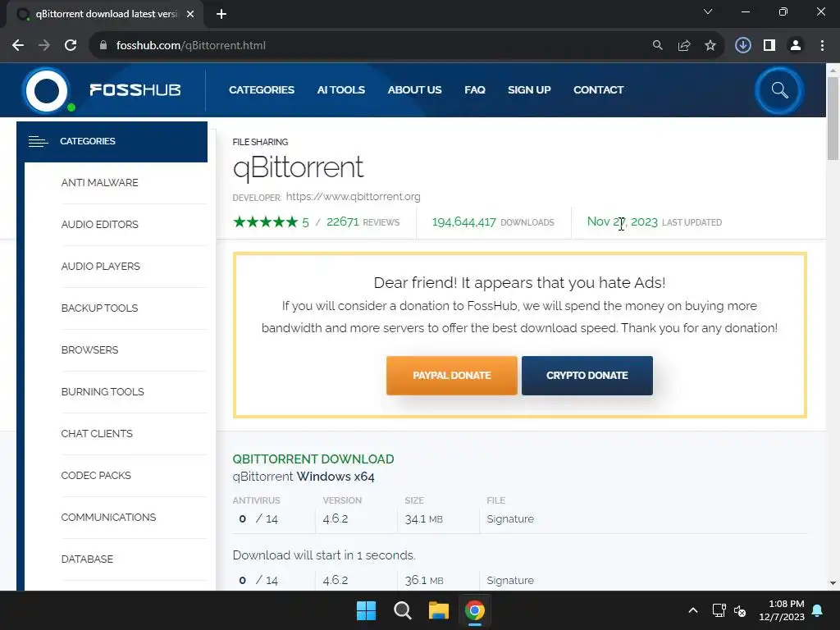
Task: Open a new browser tab
Action: pyautogui.click(x=221, y=14)
